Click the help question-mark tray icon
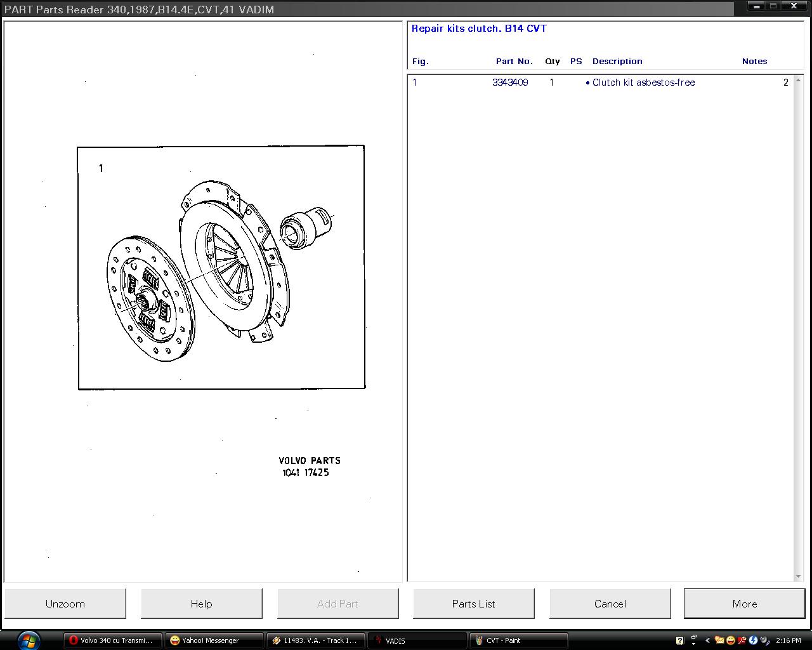This screenshot has height=650, width=812. [x=680, y=640]
